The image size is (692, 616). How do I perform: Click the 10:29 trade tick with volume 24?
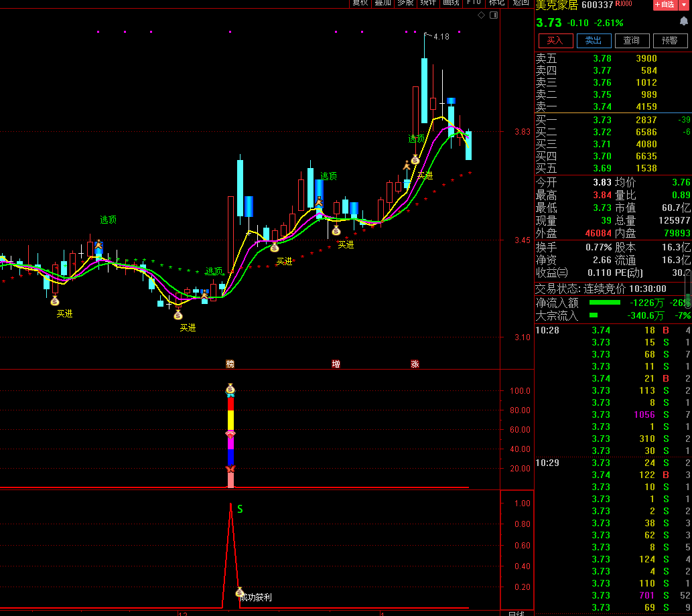613,463
